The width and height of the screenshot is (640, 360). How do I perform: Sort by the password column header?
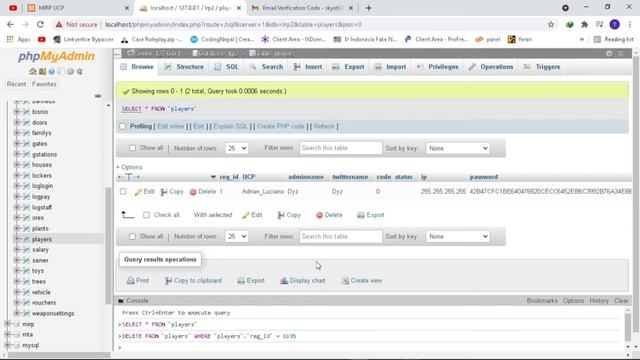point(484,177)
